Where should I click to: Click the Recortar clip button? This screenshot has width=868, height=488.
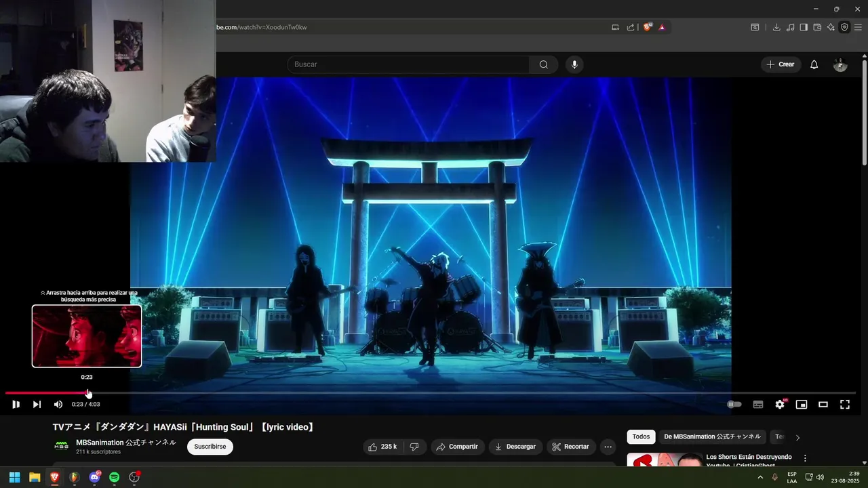coord(570,447)
